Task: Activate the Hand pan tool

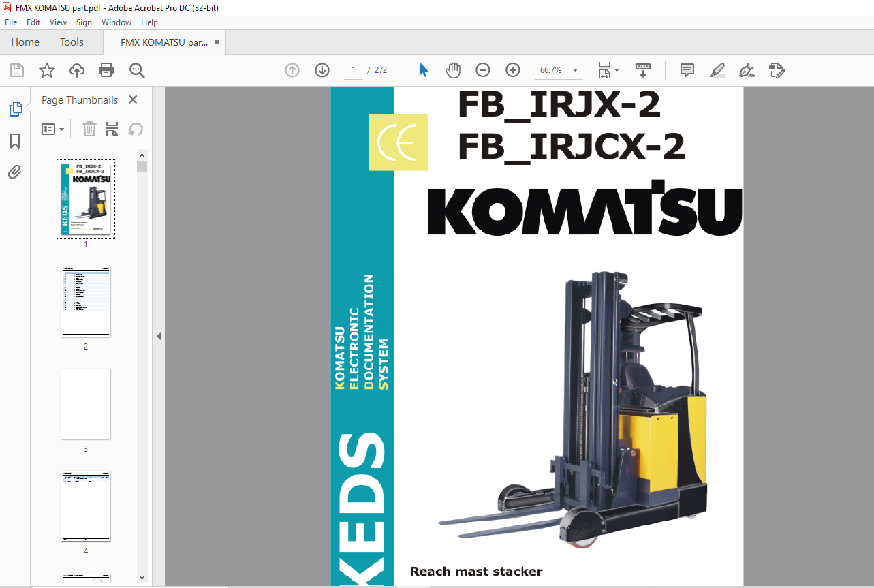Action: pos(453,70)
